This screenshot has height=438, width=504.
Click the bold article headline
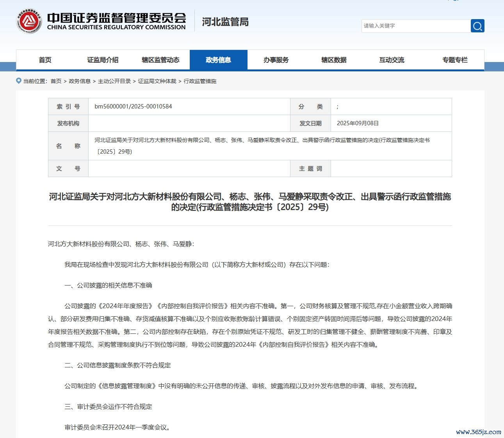pos(250,202)
